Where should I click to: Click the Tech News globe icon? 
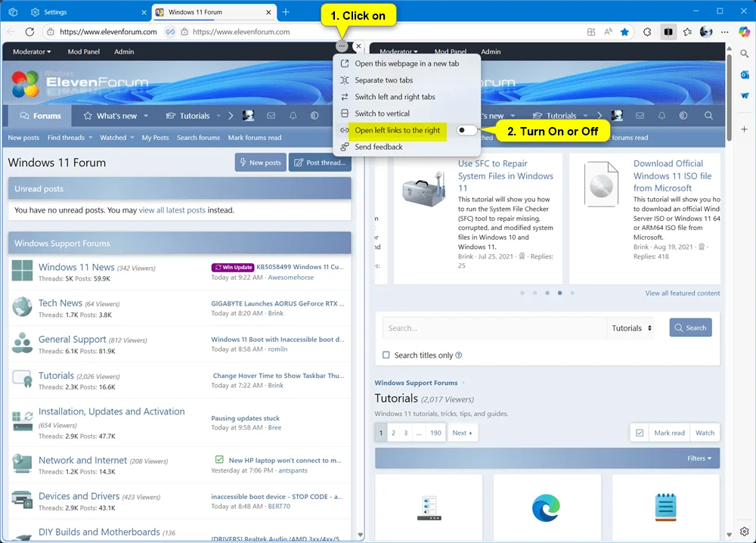(x=22, y=307)
